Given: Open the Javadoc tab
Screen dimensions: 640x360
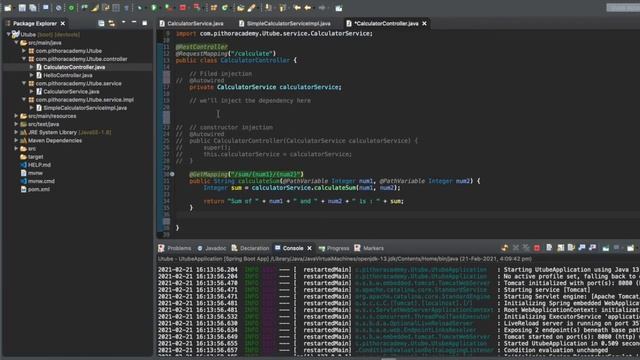Looking at the screenshot, I should coord(211,248).
